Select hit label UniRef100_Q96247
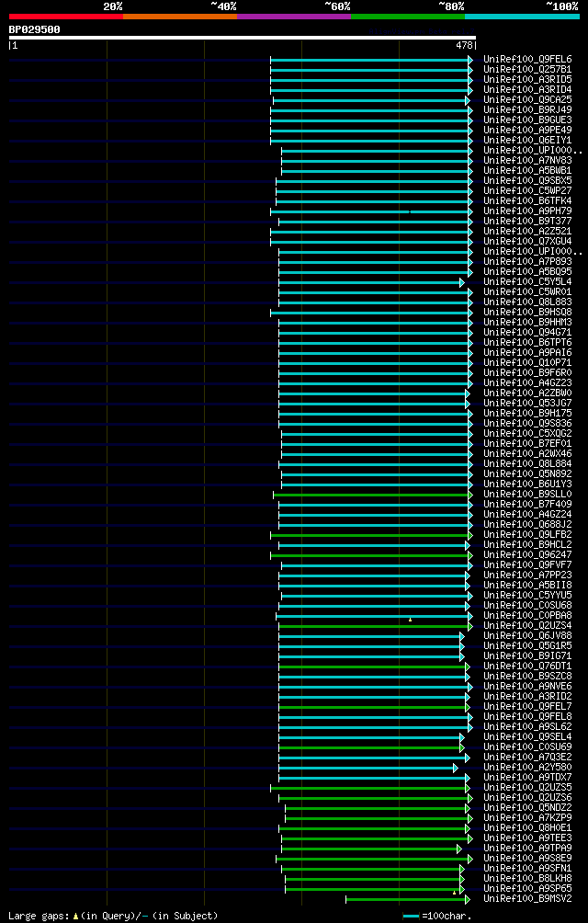 tap(527, 554)
